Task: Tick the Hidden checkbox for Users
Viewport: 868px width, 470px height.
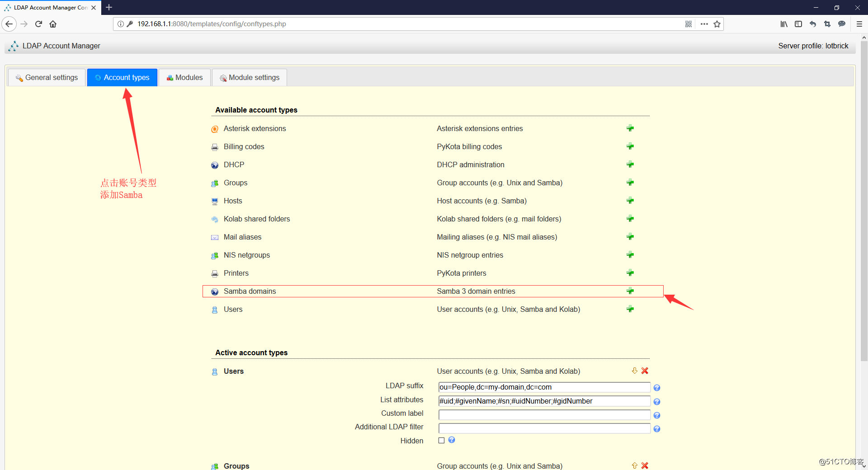Action: click(442, 441)
